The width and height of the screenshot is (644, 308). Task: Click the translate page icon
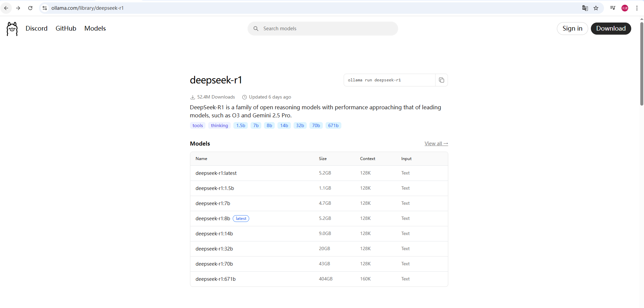[585, 8]
